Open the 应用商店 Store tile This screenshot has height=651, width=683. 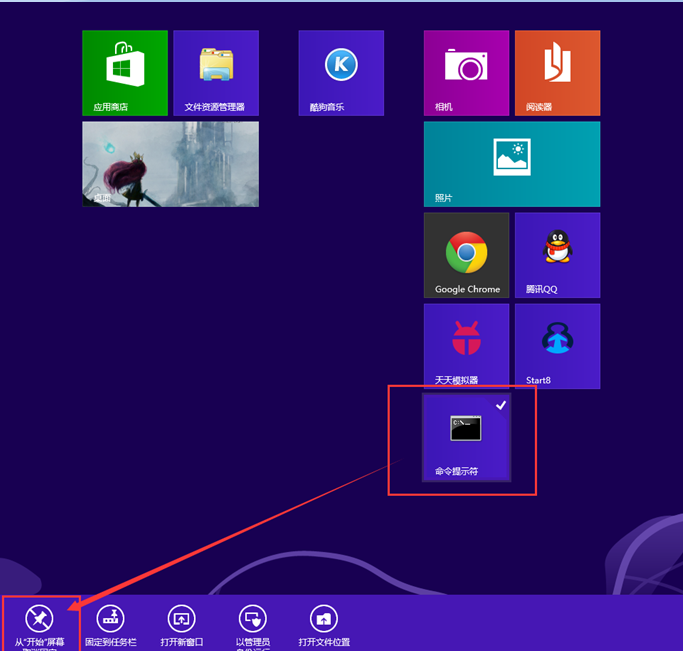tap(125, 73)
